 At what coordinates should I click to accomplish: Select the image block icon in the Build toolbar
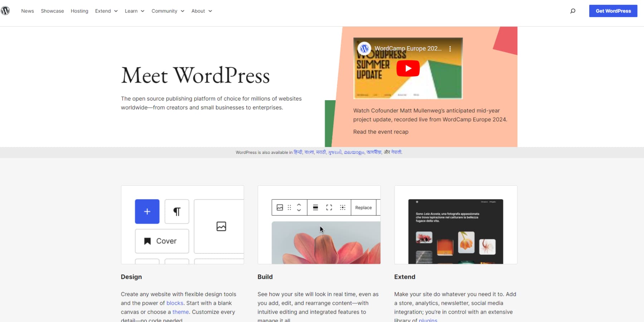coord(280,208)
